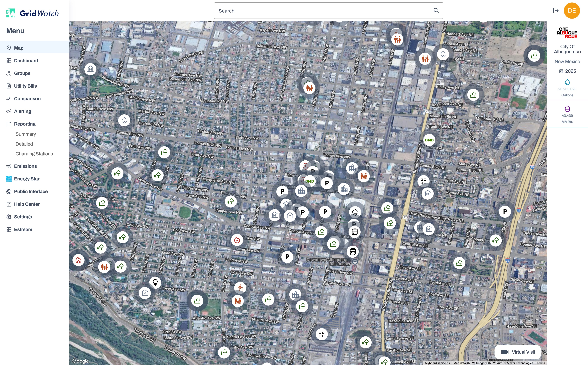Viewport: 588px width, 365px height.
Task: Open Estream from the sidebar
Action: [35, 230]
